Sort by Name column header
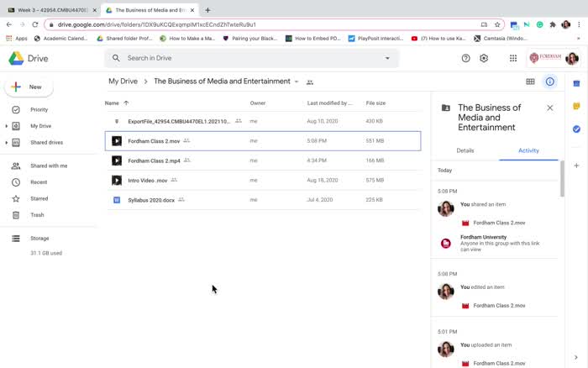588x368 pixels. [112, 103]
